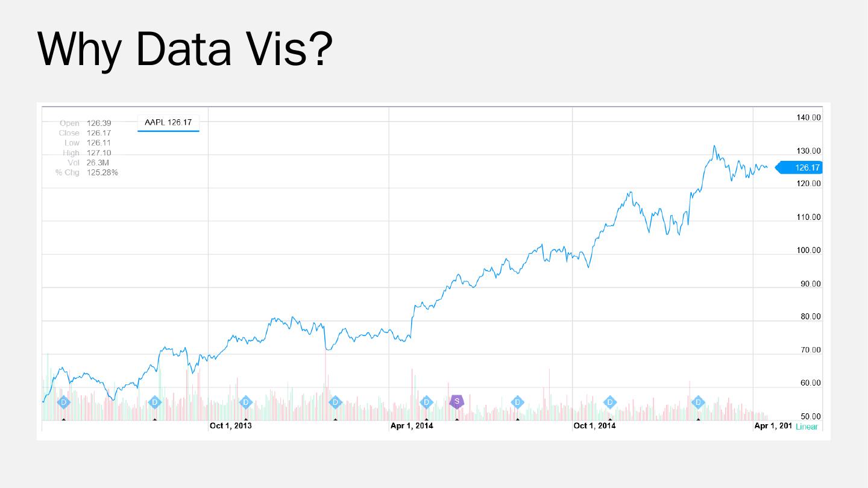Click the blue 126.17 current price tag
868x488 pixels.
pos(800,167)
